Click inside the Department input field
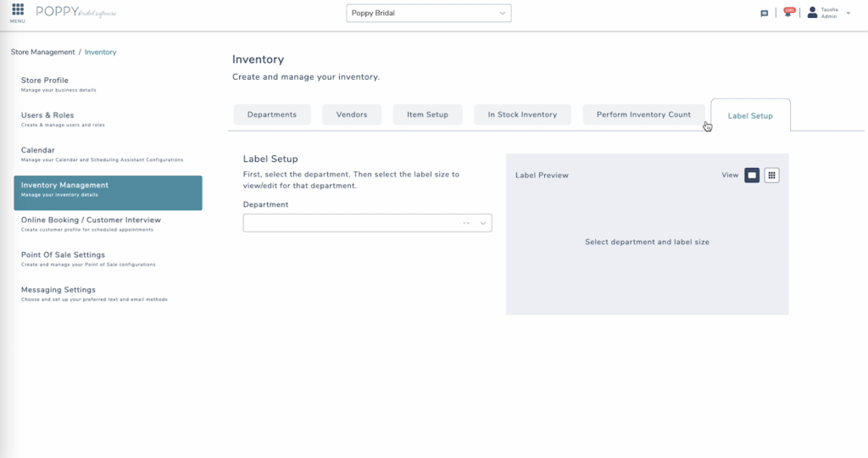Image resolution: width=868 pixels, height=458 pixels. click(x=348, y=223)
